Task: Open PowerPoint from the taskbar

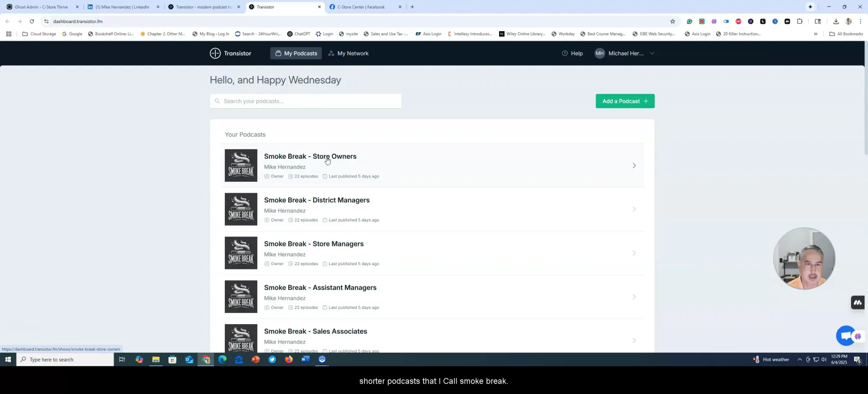Action: [256, 359]
